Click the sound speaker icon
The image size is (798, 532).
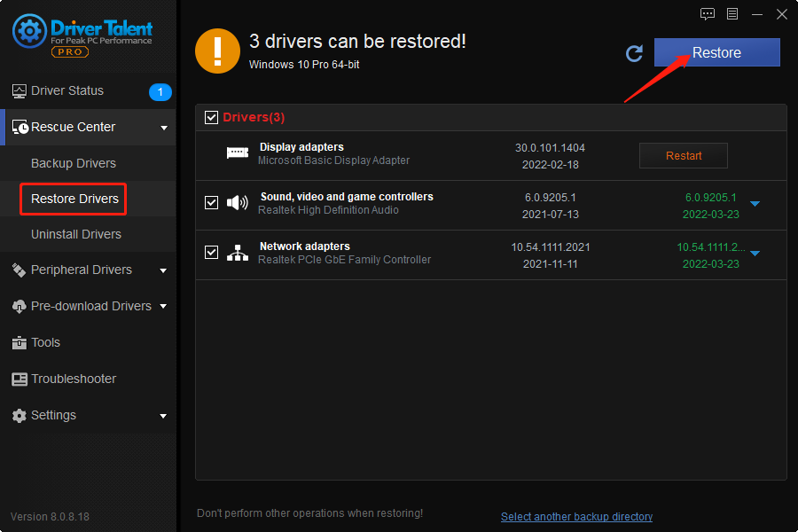[x=237, y=203]
